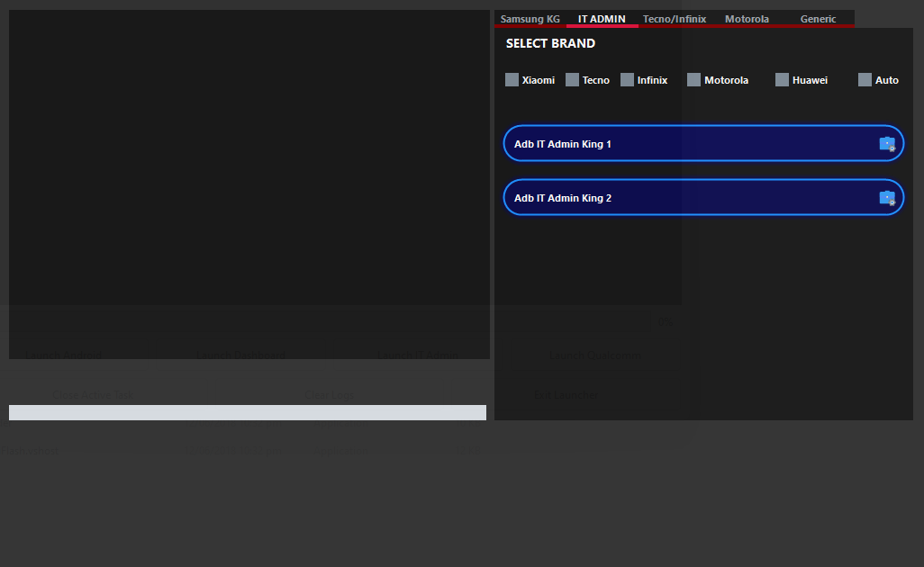Check the Tecno brand option
The height and width of the screenshot is (567, 924).
[572, 79]
